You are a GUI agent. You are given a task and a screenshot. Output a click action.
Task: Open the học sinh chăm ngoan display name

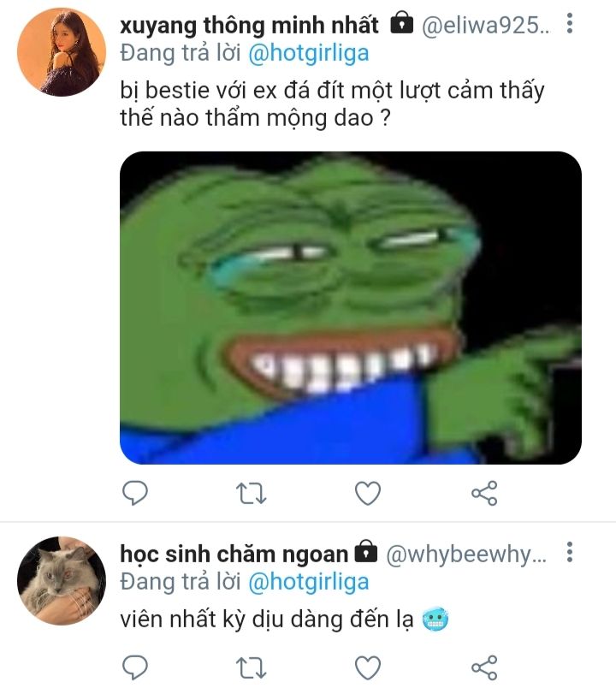coord(234,554)
